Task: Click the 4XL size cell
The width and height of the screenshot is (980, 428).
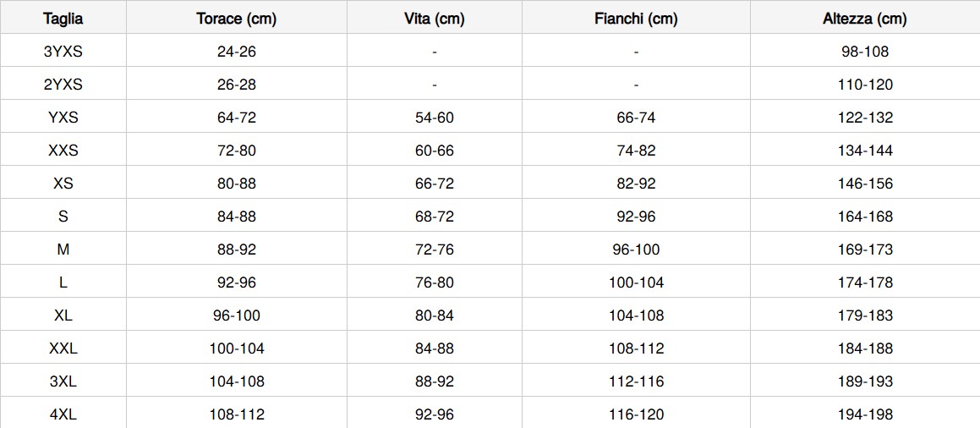Action: [x=63, y=414]
